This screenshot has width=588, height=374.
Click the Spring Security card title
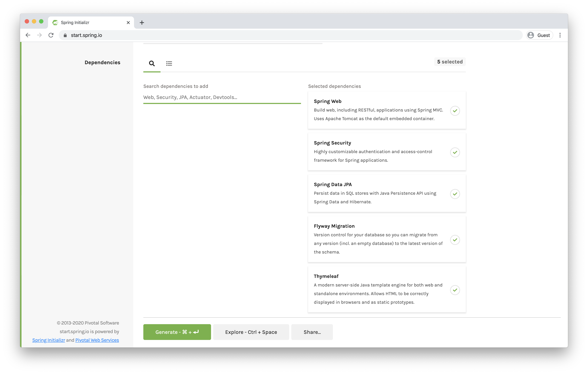[x=332, y=143]
